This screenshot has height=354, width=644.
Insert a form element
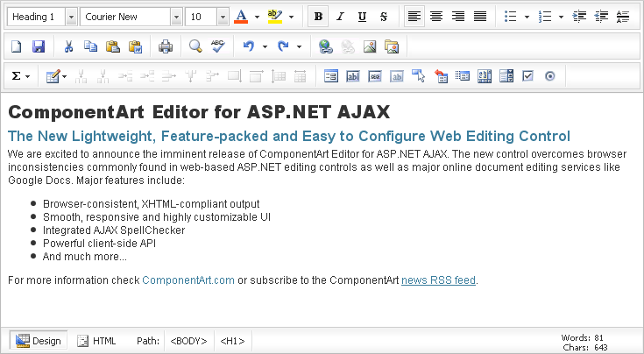pyautogui.click(x=331, y=76)
